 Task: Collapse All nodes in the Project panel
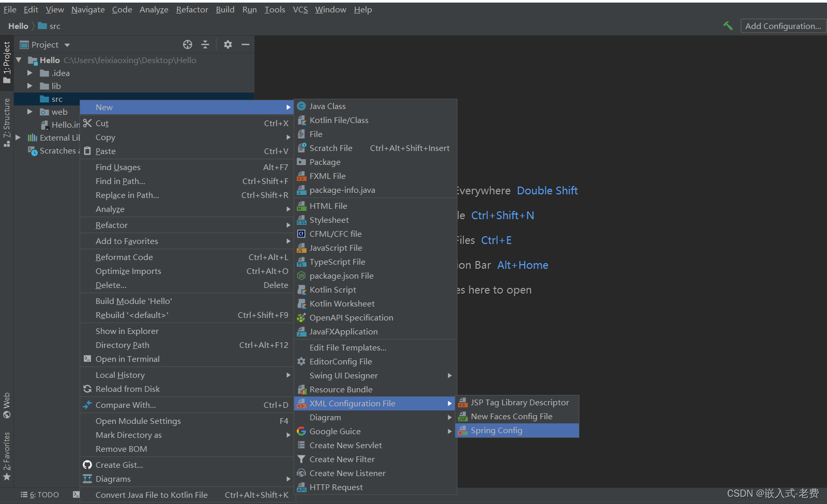(205, 44)
